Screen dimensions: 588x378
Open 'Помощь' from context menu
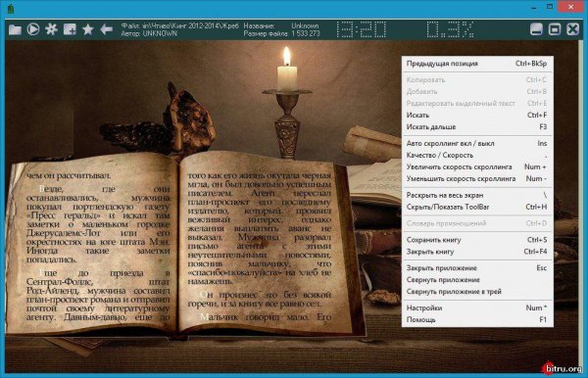coord(477,320)
